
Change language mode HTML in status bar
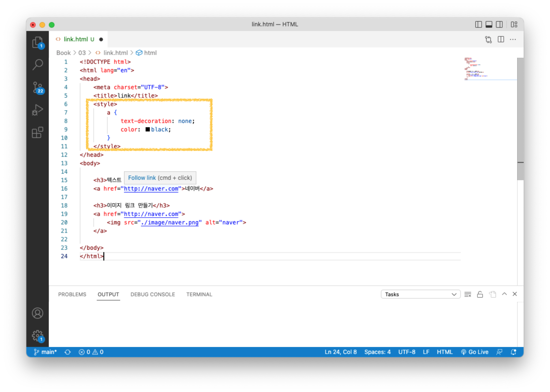pyautogui.click(x=445, y=352)
